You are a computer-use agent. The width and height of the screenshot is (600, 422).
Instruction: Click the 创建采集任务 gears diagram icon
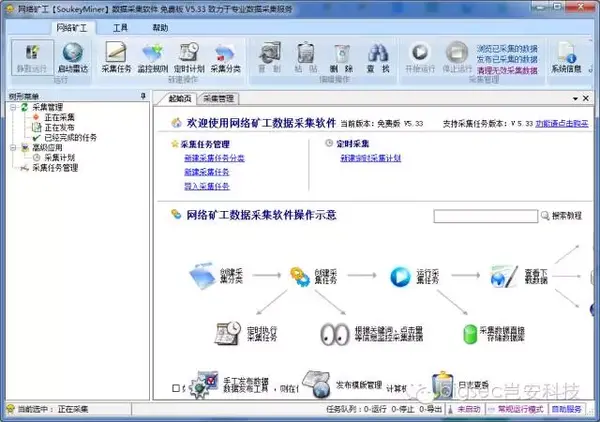pos(300,277)
